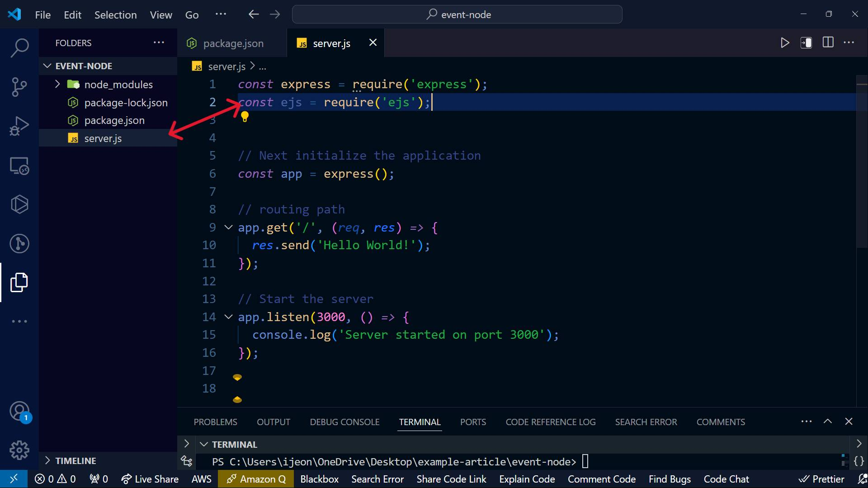
Task: Click the VS Code logo icon
Action: [14, 14]
